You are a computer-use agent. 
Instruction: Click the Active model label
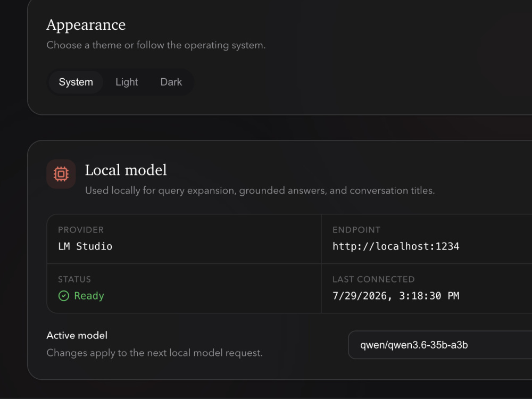click(77, 336)
